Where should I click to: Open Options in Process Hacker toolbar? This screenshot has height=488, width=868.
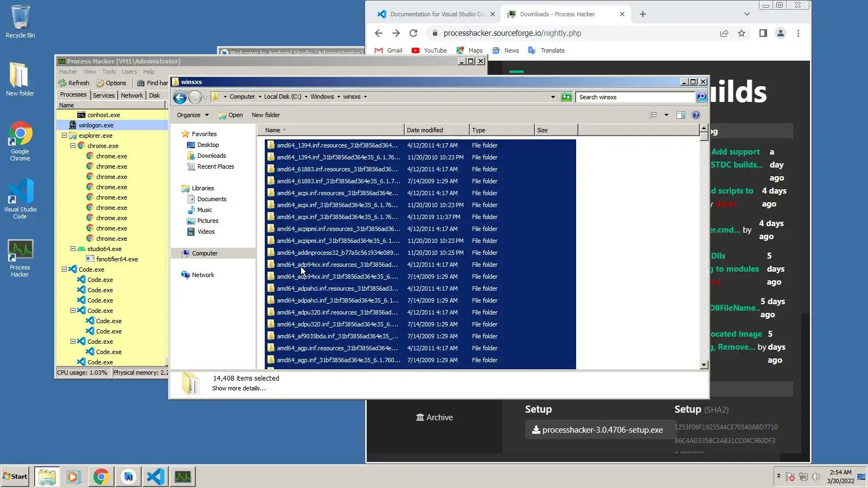click(x=111, y=83)
